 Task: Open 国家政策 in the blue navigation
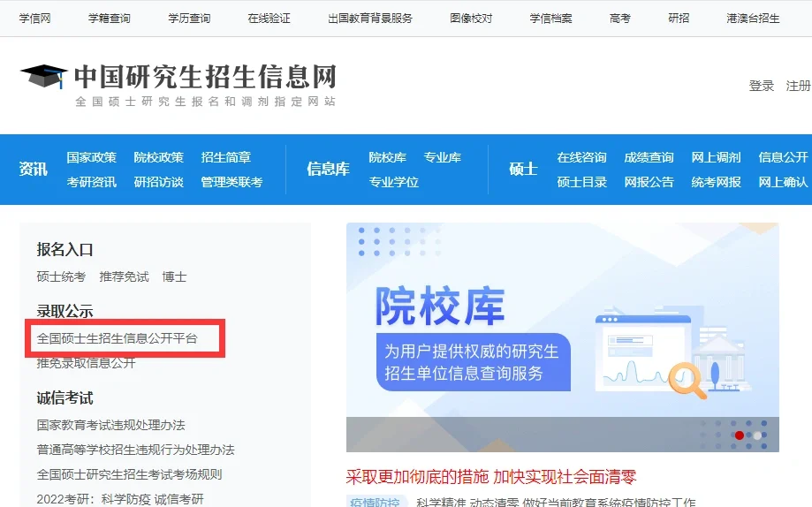[x=91, y=157]
